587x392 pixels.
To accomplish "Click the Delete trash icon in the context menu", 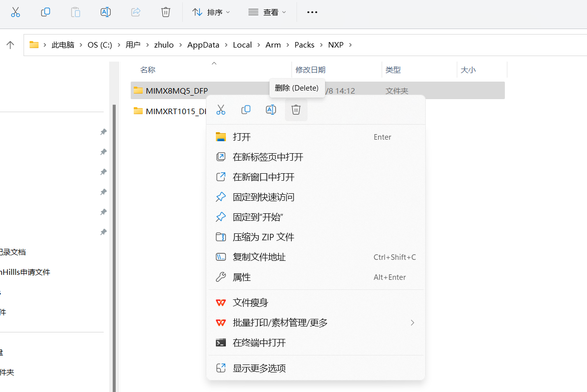I will (x=296, y=110).
